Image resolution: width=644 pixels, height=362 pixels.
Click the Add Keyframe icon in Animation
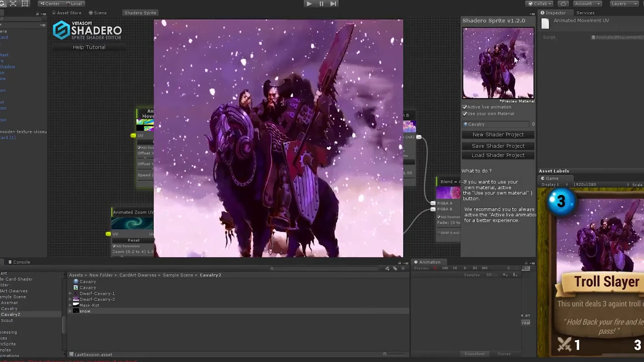pyautogui.click(x=506, y=275)
